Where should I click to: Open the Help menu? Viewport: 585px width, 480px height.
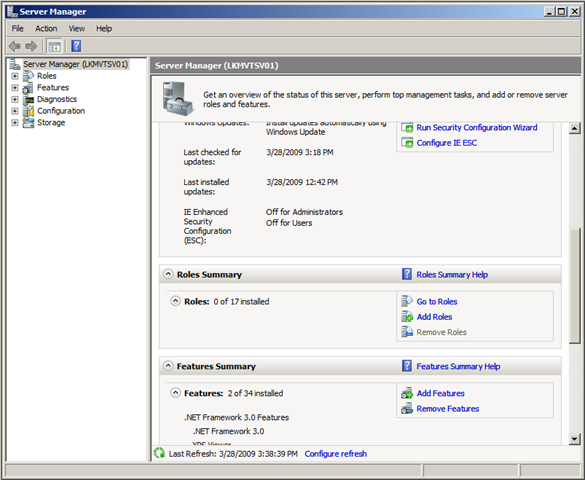[x=104, y=29]
